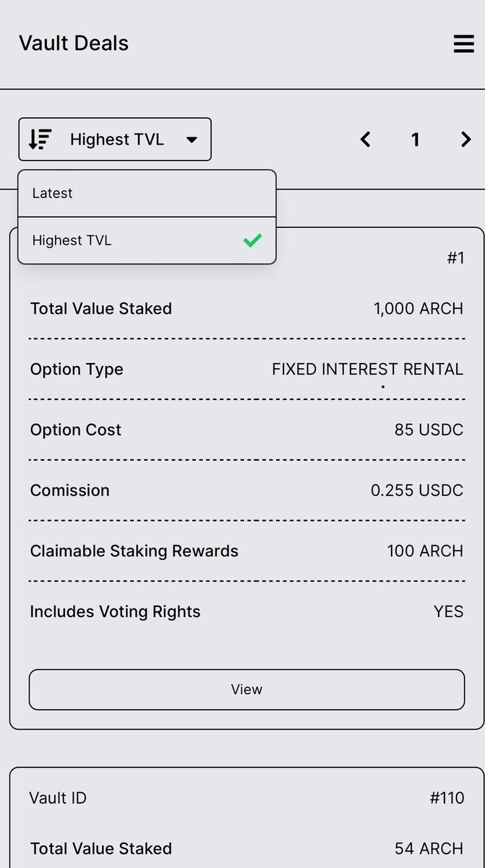Click the YES voting rights value
This screenshot has width=485, height=868.
pos(448,612)
